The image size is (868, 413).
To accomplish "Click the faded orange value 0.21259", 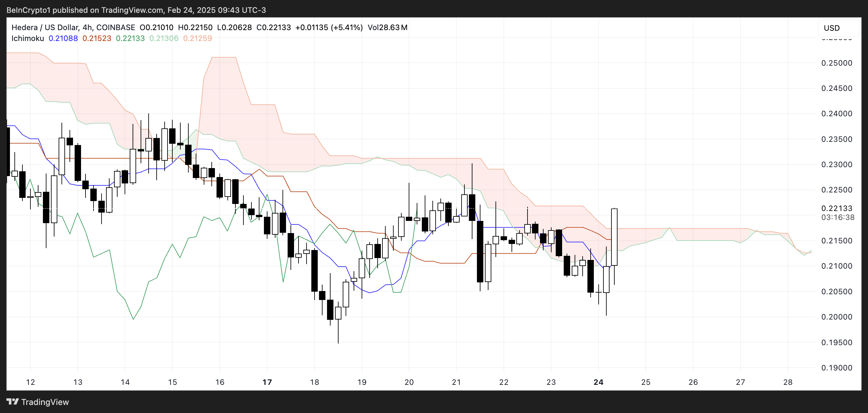I will [x=197, y=38].
